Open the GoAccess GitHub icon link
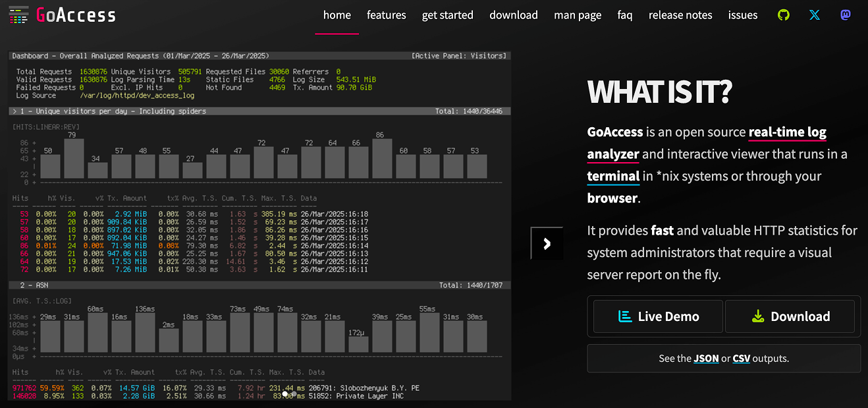 point(783,15)
